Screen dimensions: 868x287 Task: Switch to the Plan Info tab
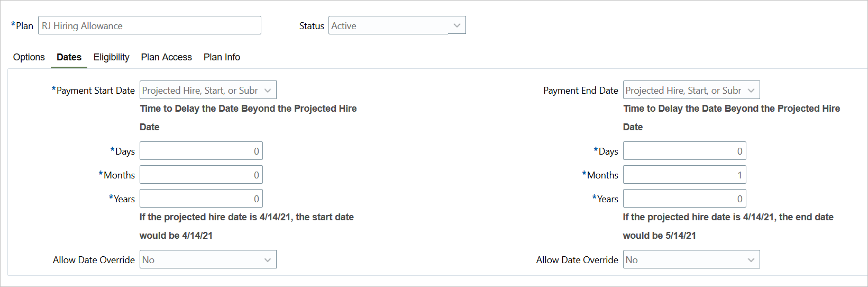[222, 57]
